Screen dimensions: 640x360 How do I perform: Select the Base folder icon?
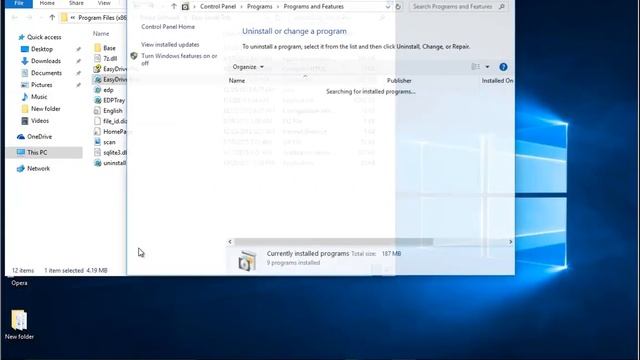pos(98,48)
